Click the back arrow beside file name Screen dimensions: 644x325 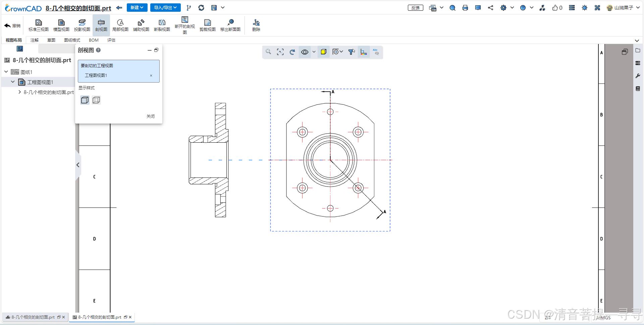(x=119, y=8)
